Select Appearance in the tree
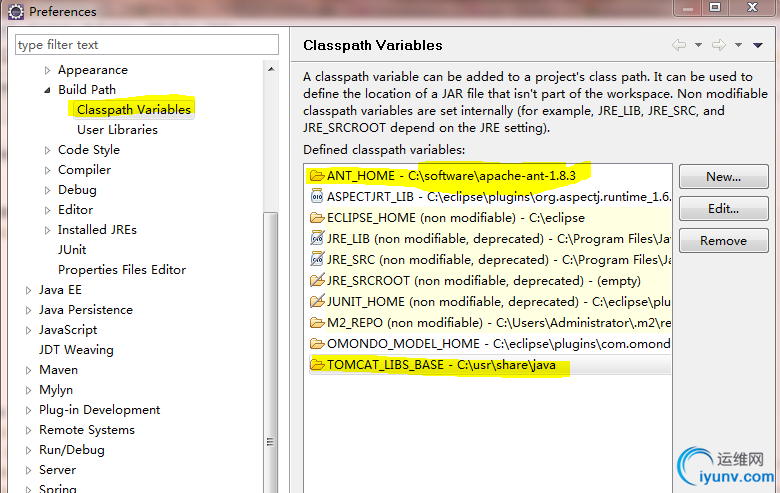The width and height of the screenshot is (780, 493). (93, 70)
